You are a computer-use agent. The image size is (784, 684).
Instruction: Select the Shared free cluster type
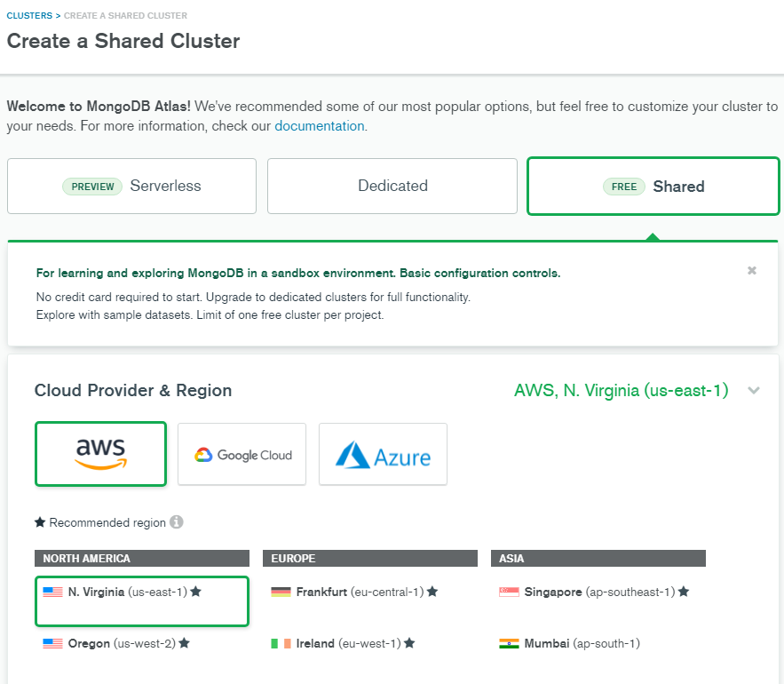point(653,187)
